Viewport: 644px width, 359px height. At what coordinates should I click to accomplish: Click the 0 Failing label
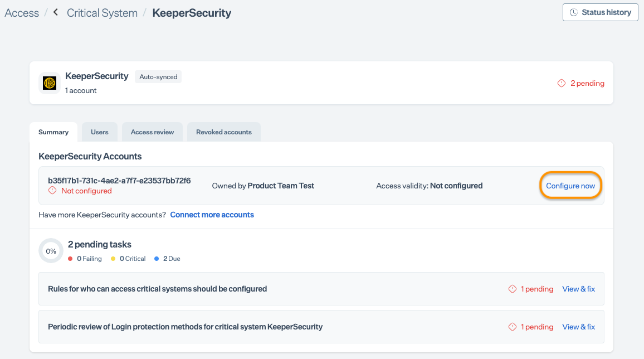[x=89, y=258]
